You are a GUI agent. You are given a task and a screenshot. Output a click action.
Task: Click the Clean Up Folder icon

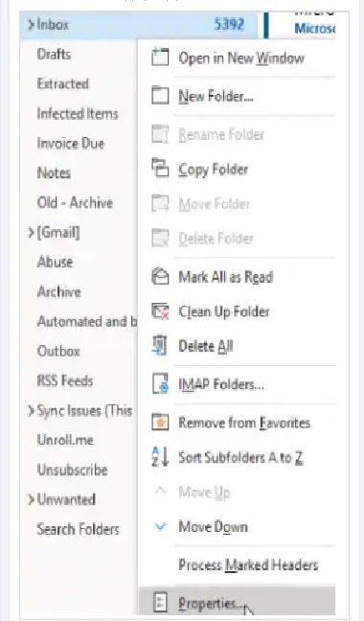(160, 311)
